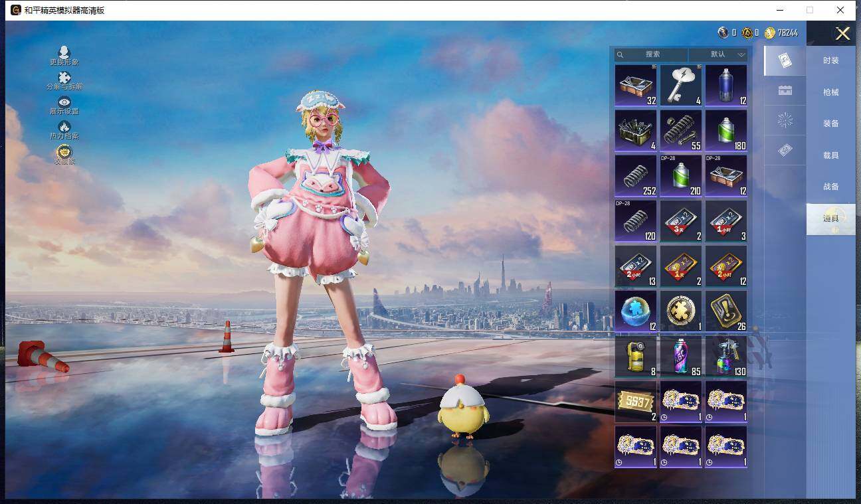Select the gold exclamation card, count 26
This screenshot has width=861, height=504.
click(x=726, y=311)
